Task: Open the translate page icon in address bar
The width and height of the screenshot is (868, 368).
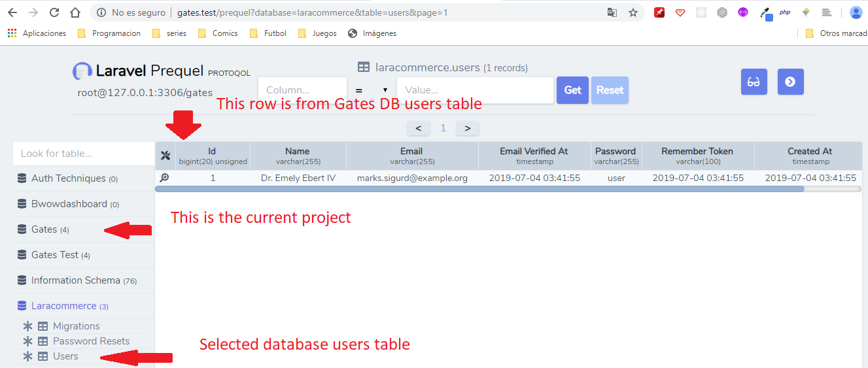Action: [612, 12]
